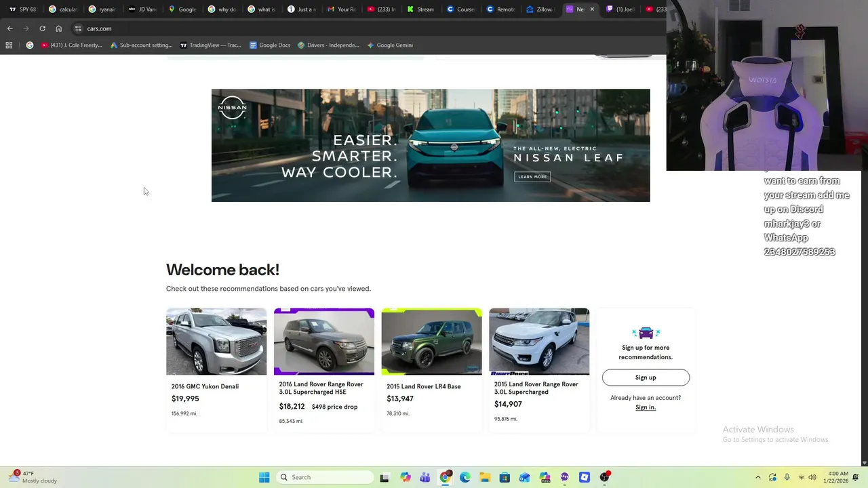The height and width of the screenshot is (488, 868).
Task: Go back with the browser back arrow
Action: coord(9,28)
